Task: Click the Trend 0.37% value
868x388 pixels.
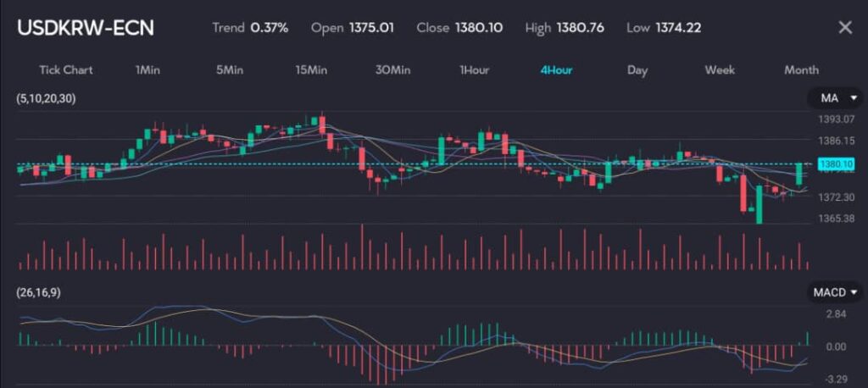Action: click(x=250, y=27)
